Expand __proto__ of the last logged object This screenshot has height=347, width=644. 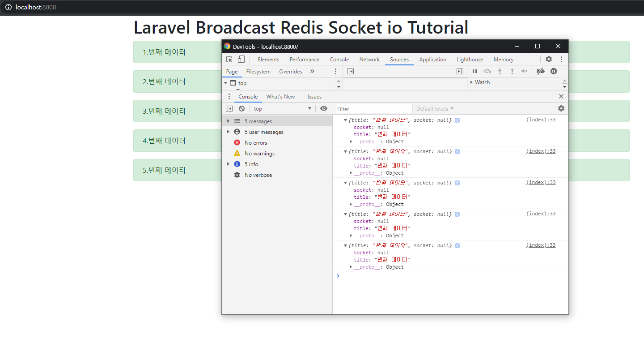pos(351,267)
